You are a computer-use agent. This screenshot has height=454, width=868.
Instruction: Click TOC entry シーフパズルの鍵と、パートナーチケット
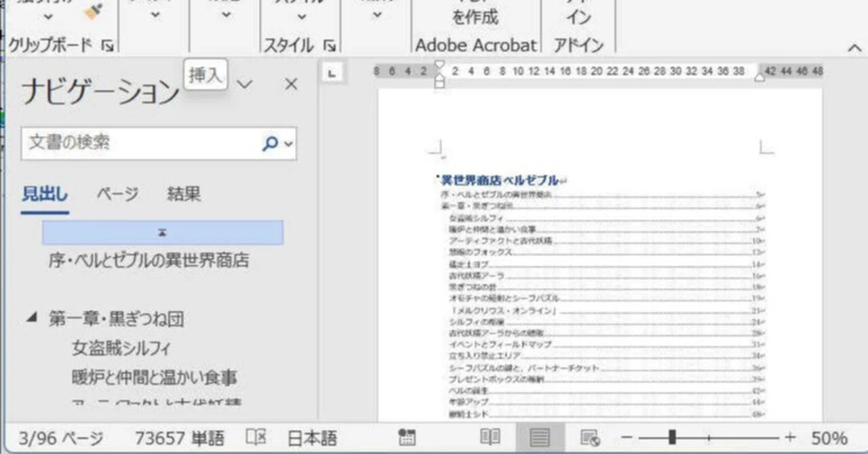tap(524, 368)
